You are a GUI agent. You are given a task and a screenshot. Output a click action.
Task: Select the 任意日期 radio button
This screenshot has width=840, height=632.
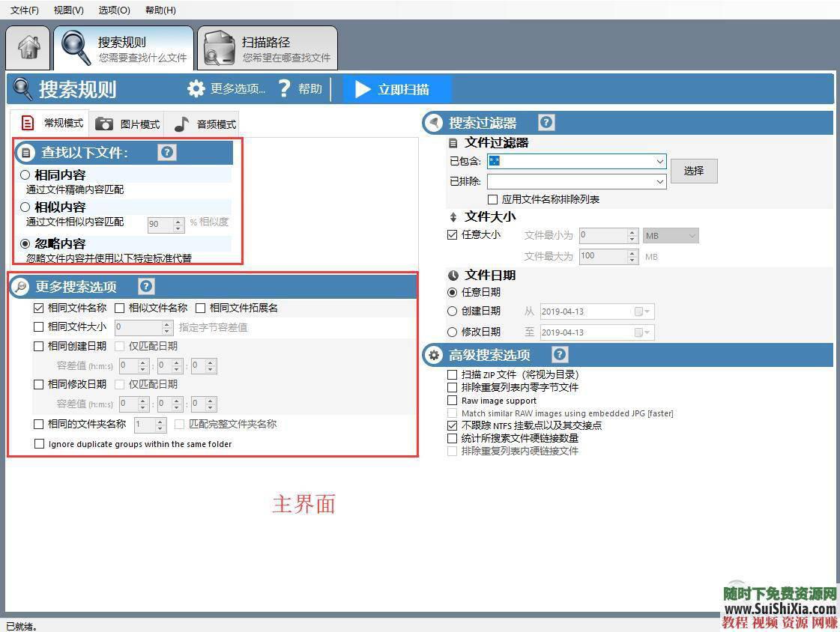[x=452, y=292]
